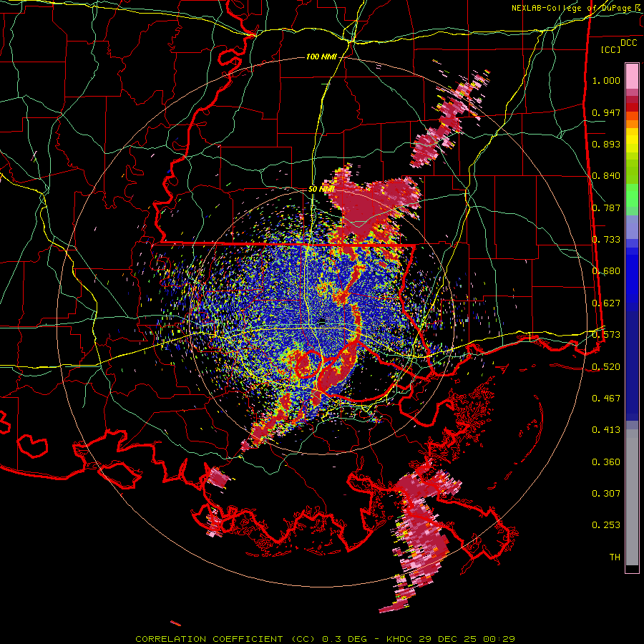Click the 0.733 scale value

point(606,240)
